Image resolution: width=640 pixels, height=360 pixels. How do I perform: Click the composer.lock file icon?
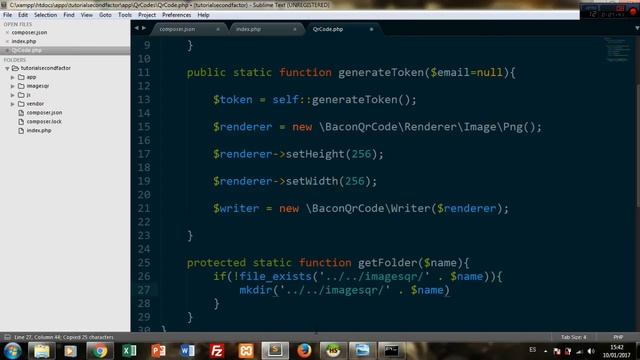point(21,122)
